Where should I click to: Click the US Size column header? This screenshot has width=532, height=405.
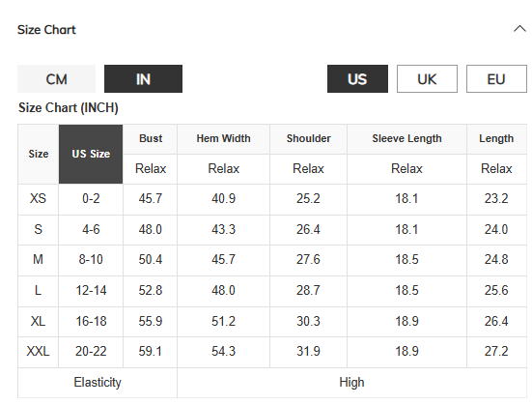[91, 154]
